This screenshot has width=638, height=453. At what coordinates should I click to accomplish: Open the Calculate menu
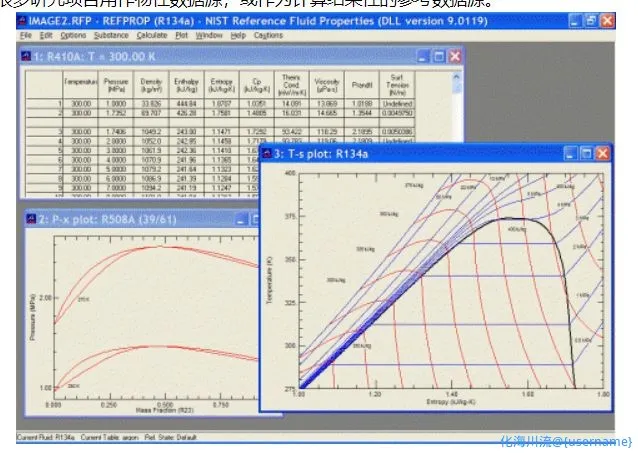pos(152,35)
